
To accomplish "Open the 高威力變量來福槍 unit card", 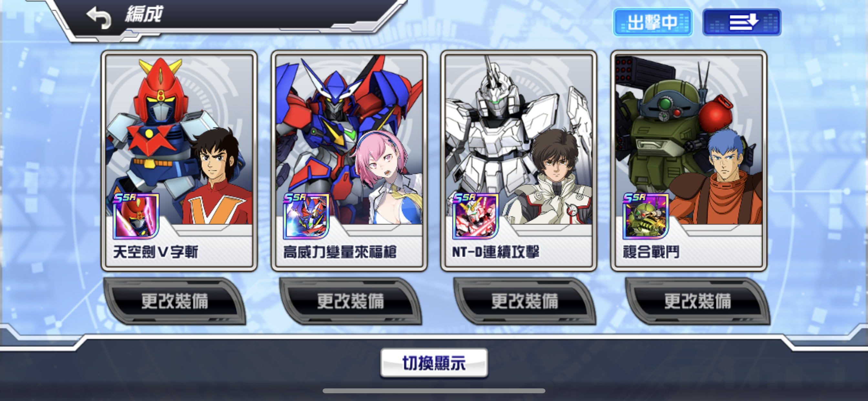I will tap(349, 161).
